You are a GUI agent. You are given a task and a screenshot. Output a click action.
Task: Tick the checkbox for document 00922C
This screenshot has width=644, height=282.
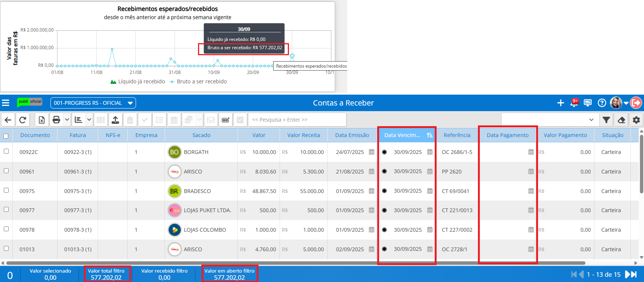click(x=6, y=151)
